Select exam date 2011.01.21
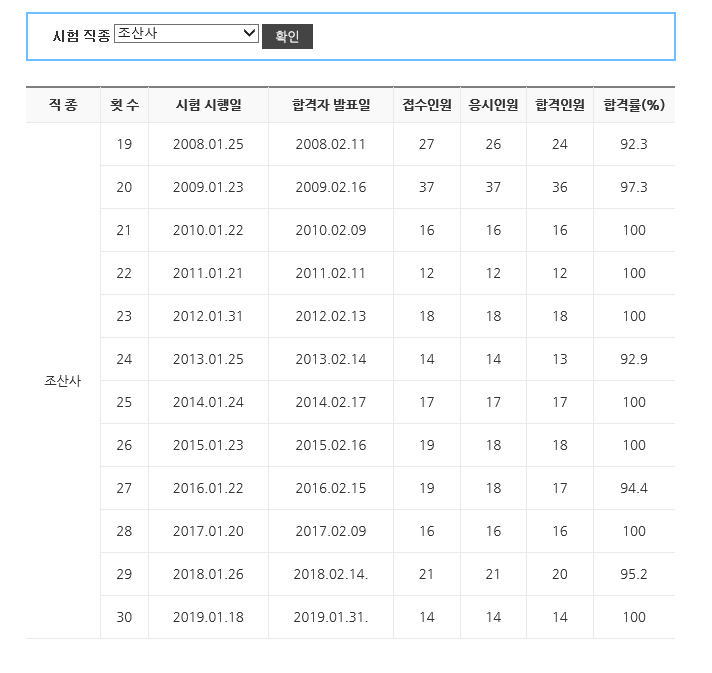 (208, 273)
